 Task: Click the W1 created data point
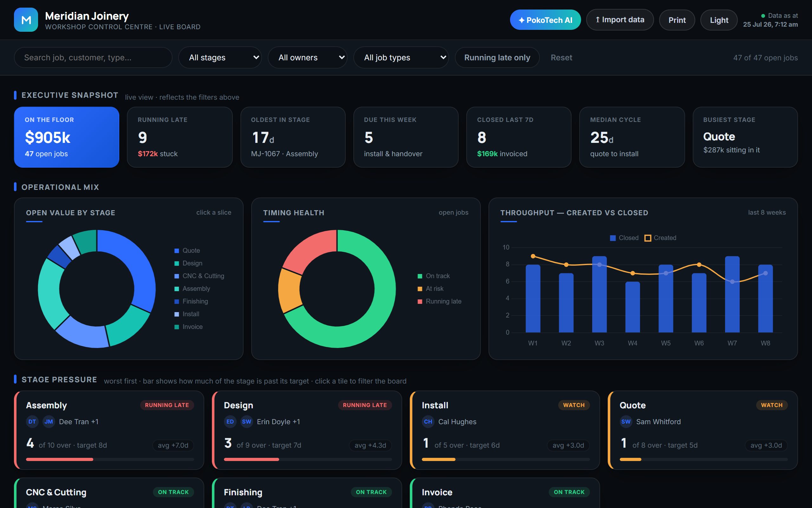[533, 256]
